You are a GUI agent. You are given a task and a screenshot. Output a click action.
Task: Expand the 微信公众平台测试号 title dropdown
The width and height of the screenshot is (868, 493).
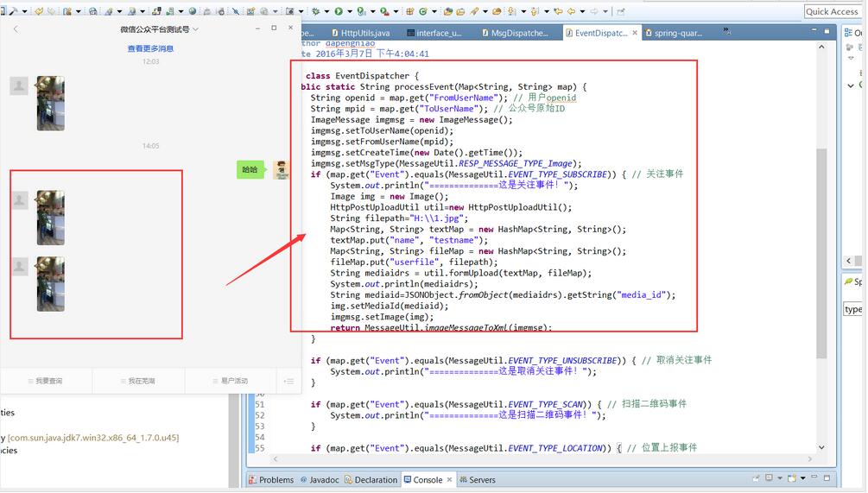click(x=196, y=29)
